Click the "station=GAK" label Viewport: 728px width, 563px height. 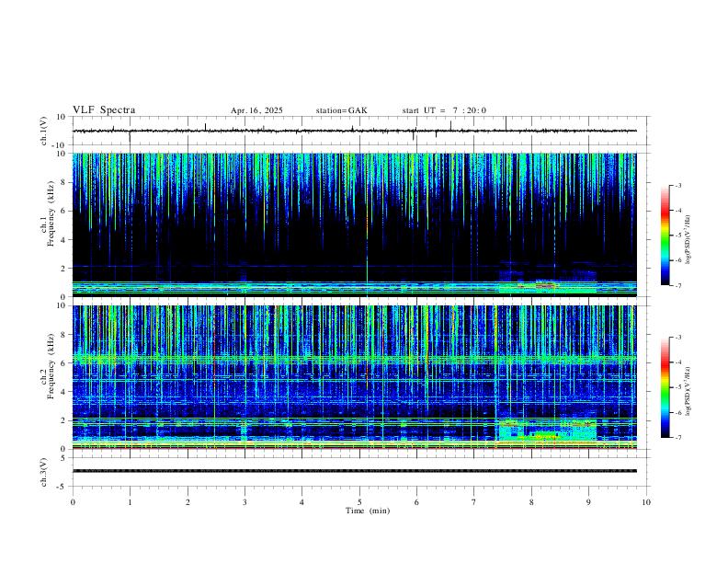pyautogui.click(x=341, y=110)
